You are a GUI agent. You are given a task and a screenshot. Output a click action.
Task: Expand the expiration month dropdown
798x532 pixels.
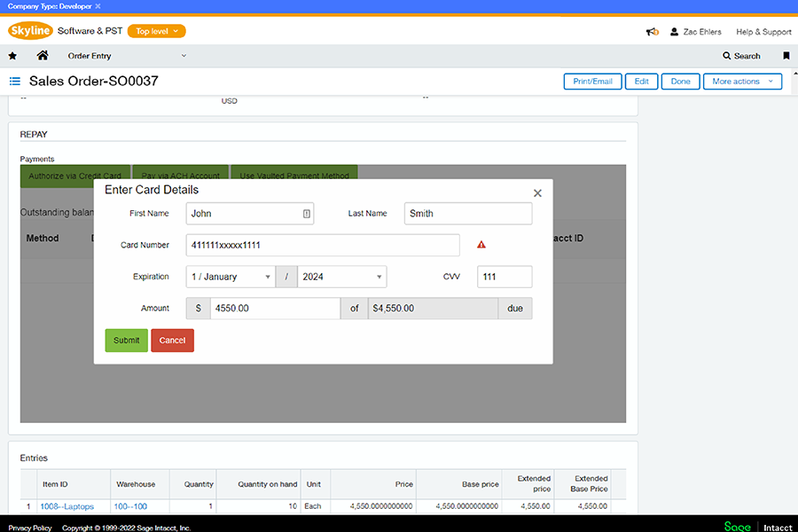(231, 277)
